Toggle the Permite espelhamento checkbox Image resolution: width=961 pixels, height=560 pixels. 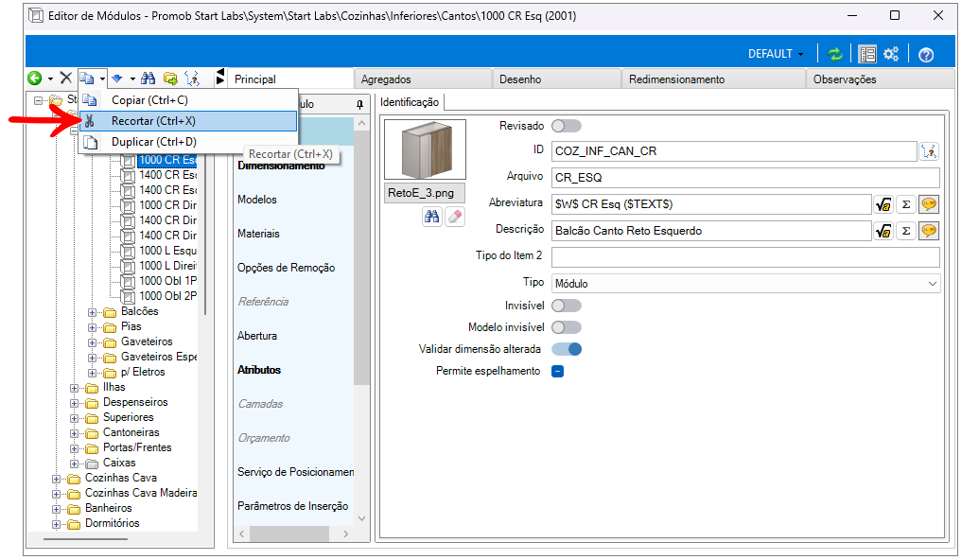[x=558, y=371]
